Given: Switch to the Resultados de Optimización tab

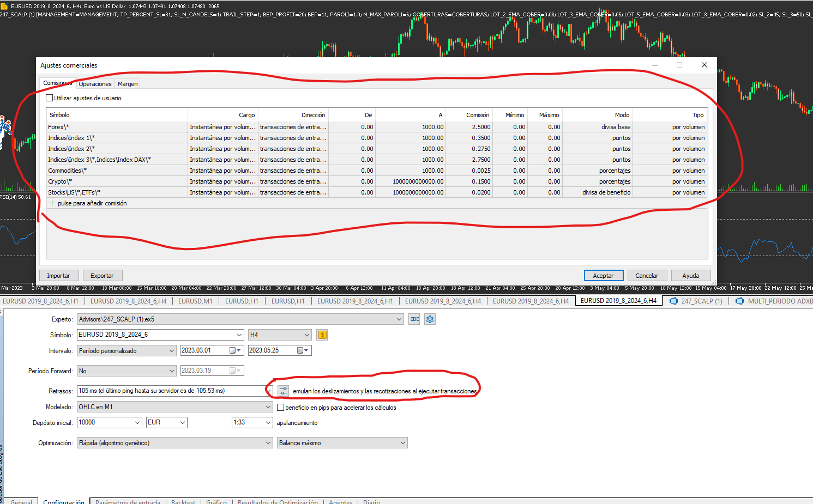Looking at the screenshot, I should coord(278,501).
